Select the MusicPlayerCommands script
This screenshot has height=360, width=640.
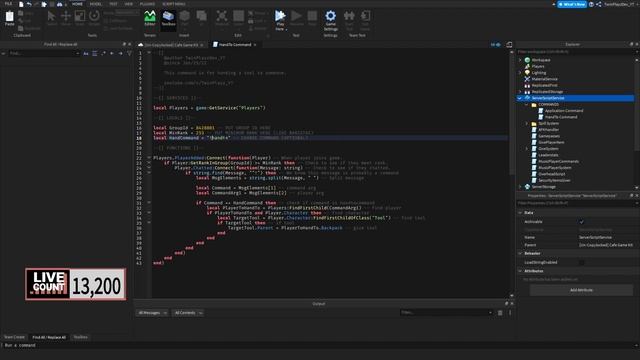(x=558, y=161)
